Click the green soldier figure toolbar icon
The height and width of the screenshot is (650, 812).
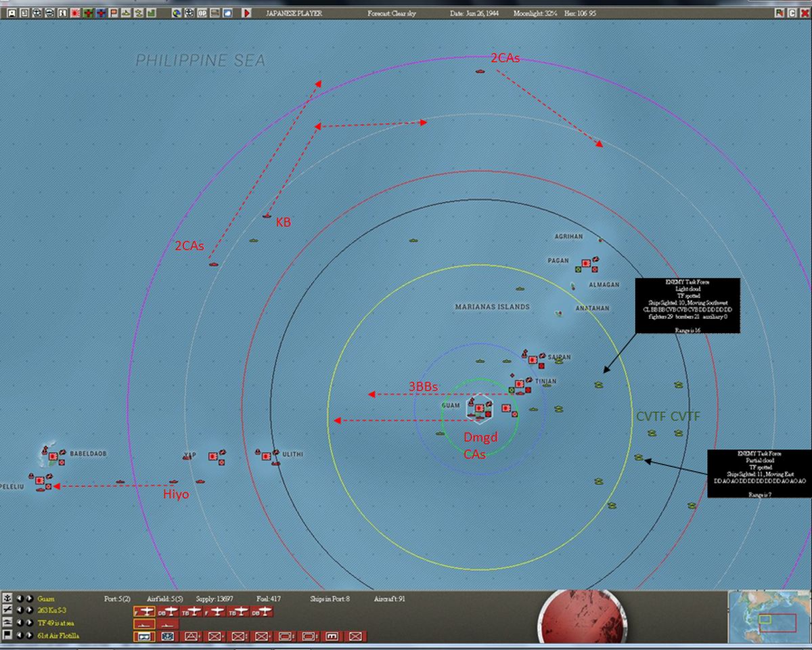[x=139, y=13]
